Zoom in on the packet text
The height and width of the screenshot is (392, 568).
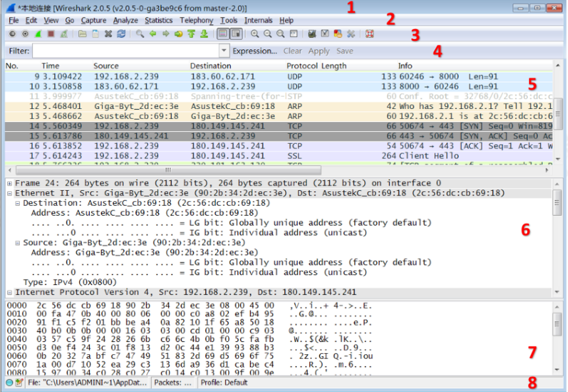(255, 34)
